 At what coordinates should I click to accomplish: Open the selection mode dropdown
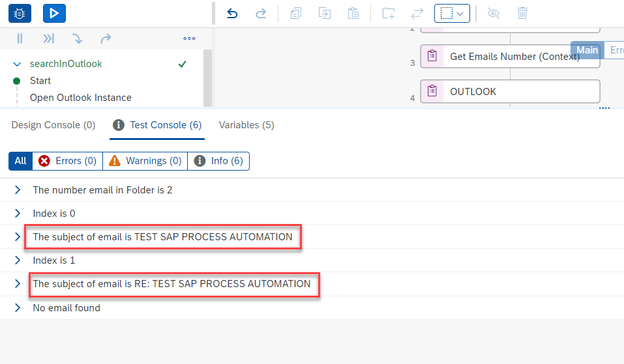[x=452, y=13]
